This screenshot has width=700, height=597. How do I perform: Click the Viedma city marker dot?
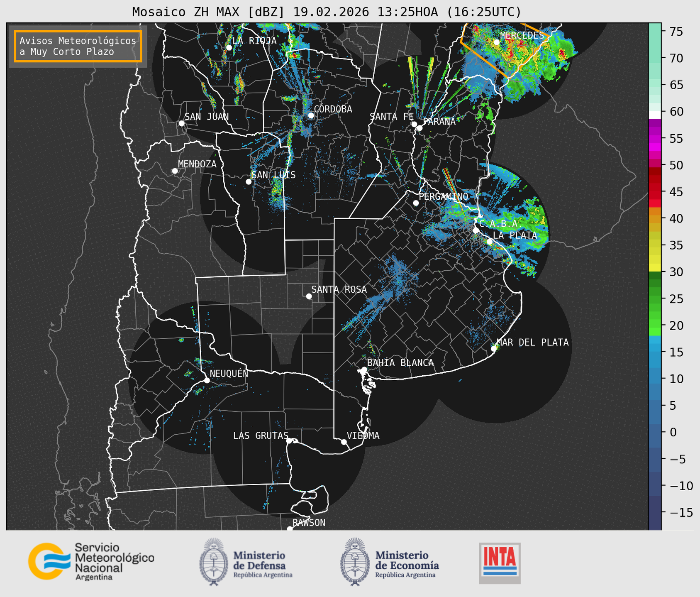[344, 442]
